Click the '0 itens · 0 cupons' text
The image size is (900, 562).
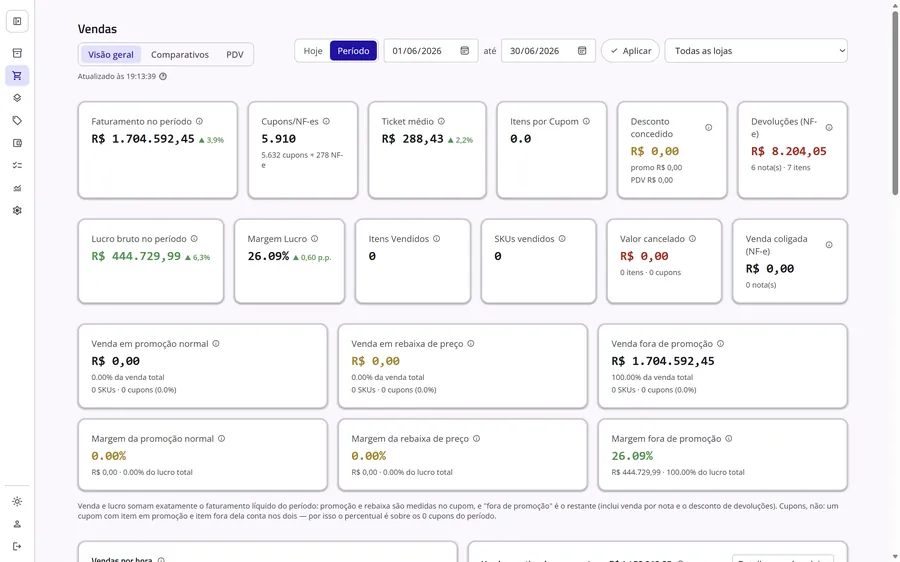coord(650,273)
